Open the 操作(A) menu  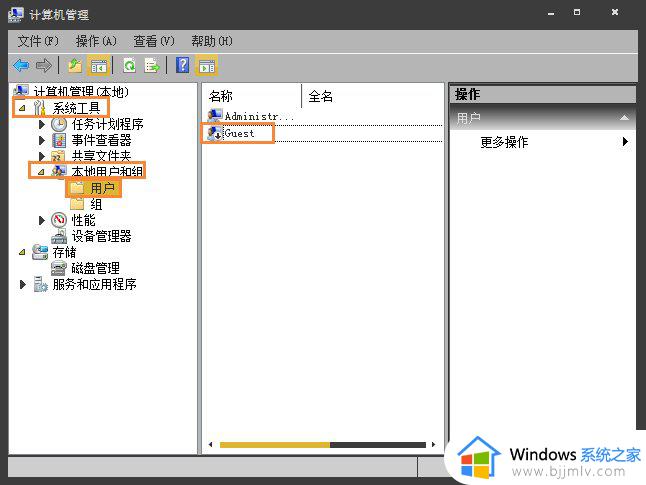[96, 41]
